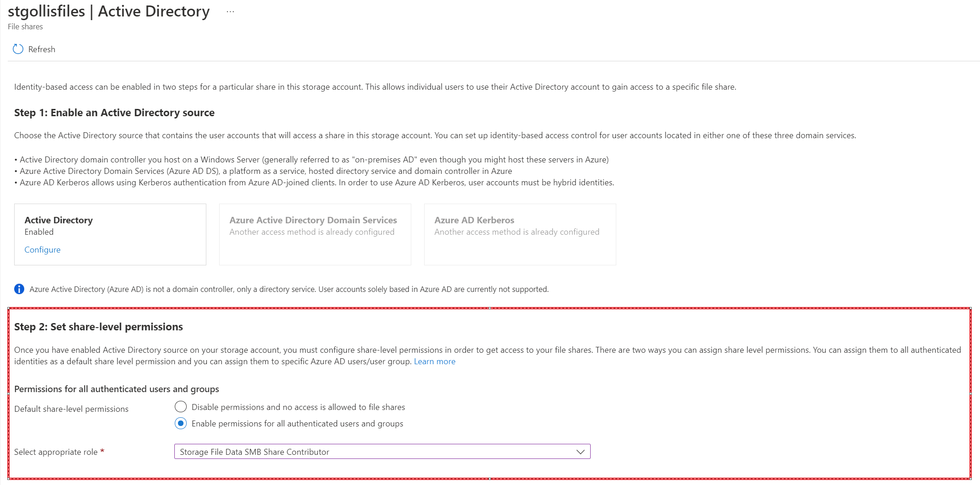
Task: Open the ellipsis more options menu
Action: 230,12
